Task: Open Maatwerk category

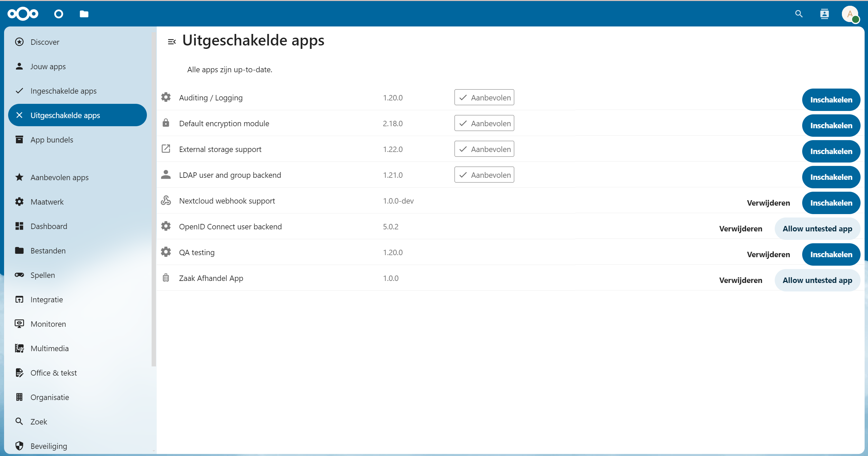Action: click(x=77, y=202)
